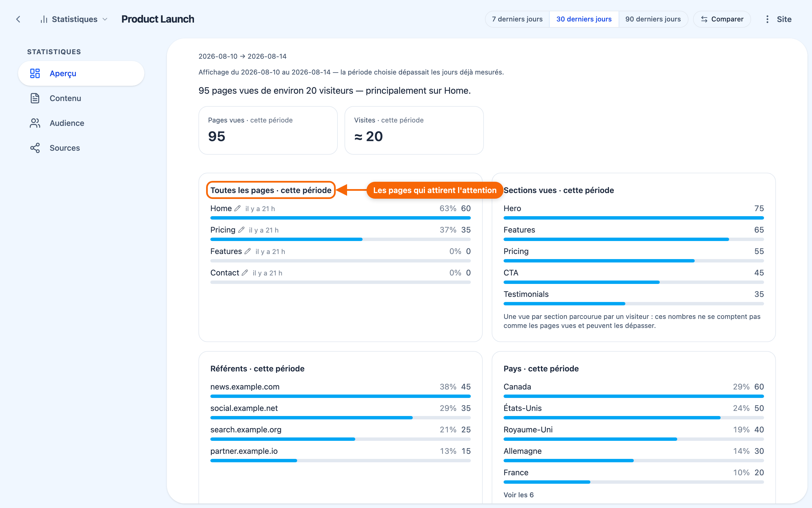The width and height of the screenshot is (812, 508).
Task: Edit the Features page pencil icon
Action: click(248, 251)
